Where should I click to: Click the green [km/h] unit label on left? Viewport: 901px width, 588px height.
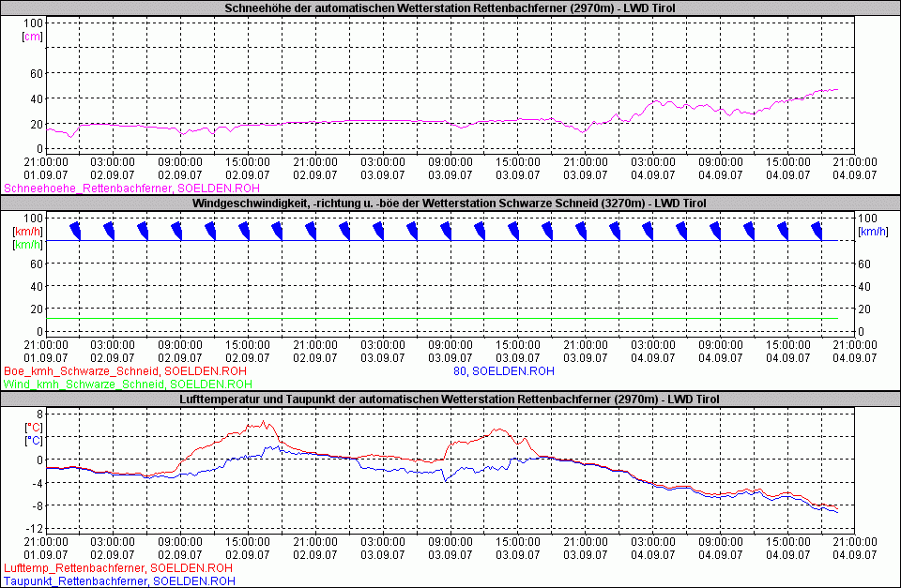pyautogui.click(x=25, y=244)
